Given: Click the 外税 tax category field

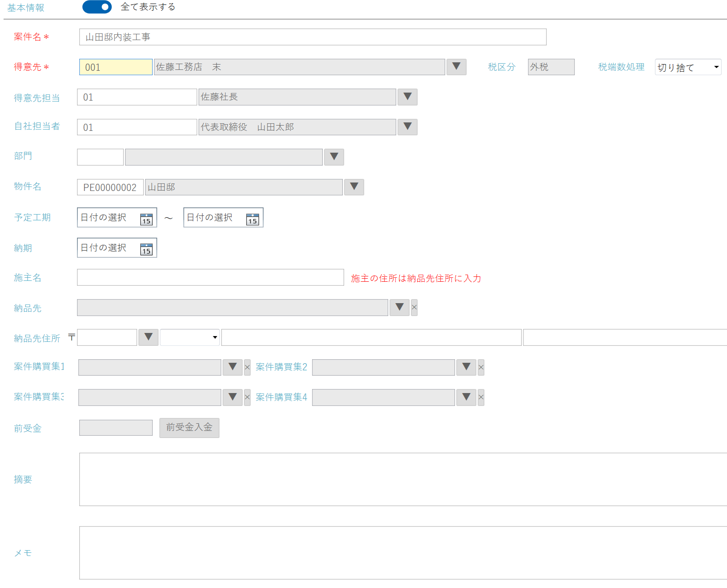Looking at the screenshot, I should [551, 67].
